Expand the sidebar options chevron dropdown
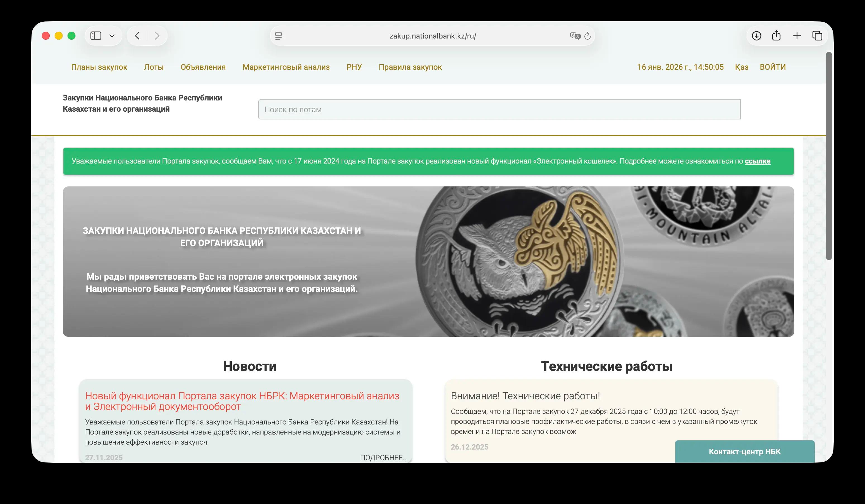Screen dimensions: 865x504 [x=112, y=36]
